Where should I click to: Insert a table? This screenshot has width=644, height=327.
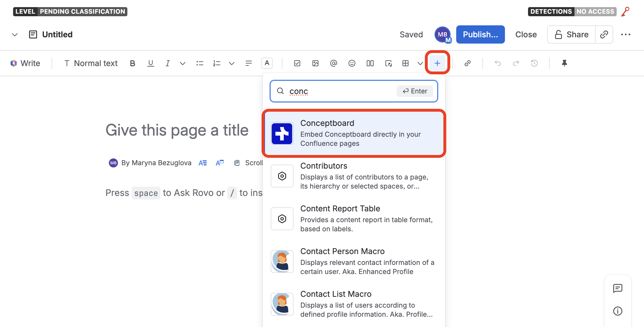click(x=405, y=63)
